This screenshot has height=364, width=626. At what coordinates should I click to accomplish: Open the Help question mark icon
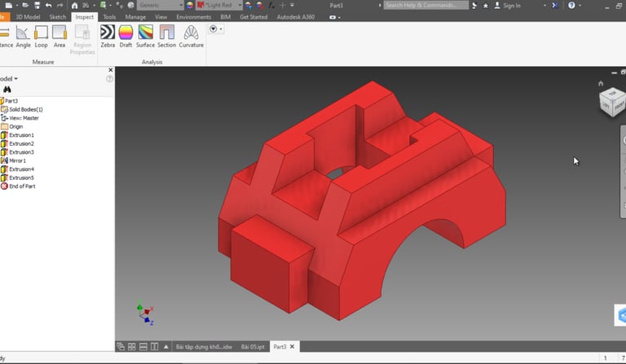(571, 5)
